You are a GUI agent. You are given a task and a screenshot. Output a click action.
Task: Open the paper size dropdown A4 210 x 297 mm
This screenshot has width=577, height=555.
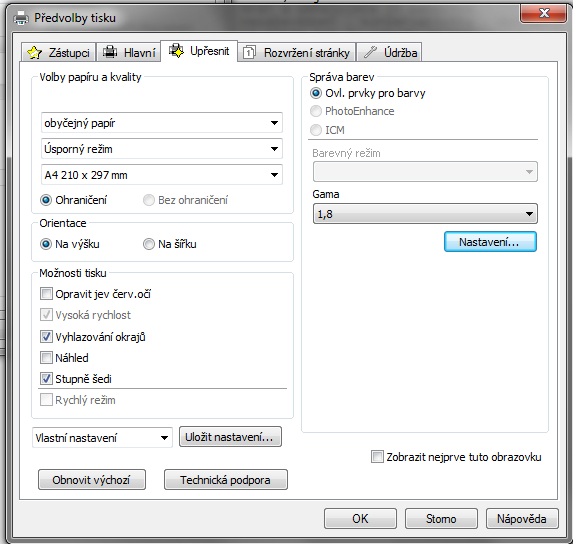[x=162, y=175]
